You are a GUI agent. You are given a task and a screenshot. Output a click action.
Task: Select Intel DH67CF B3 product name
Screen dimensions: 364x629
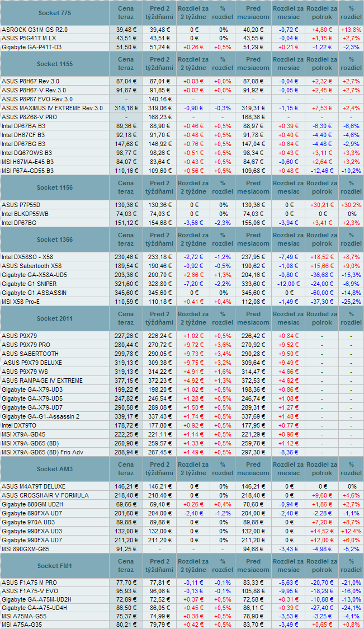pyautogui.click(x=23, y=135)
